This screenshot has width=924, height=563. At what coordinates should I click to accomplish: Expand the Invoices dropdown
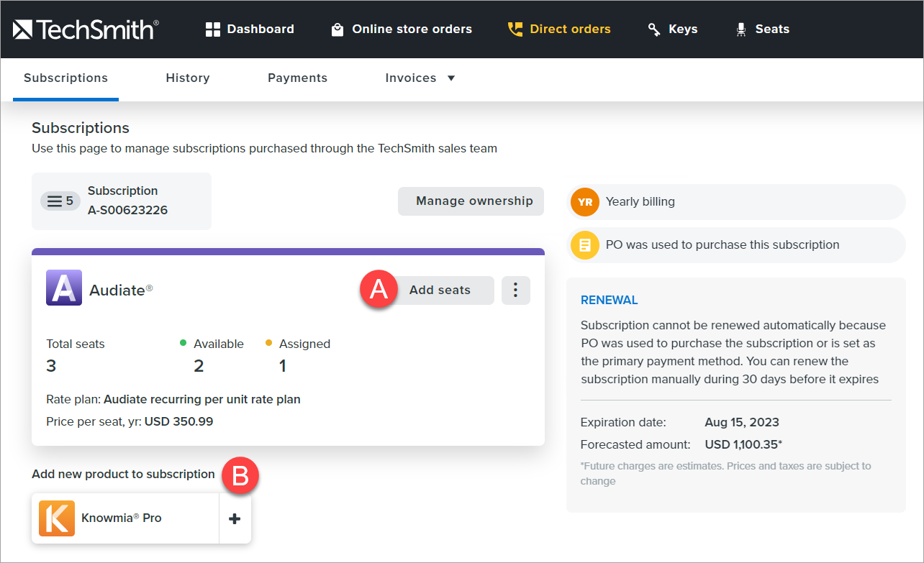pos(451,78)
